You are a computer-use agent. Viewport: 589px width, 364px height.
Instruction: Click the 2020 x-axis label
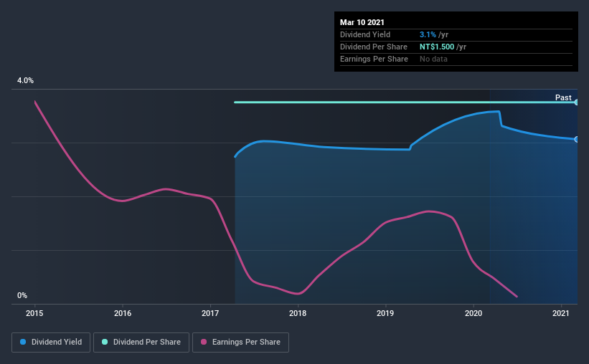473,313
